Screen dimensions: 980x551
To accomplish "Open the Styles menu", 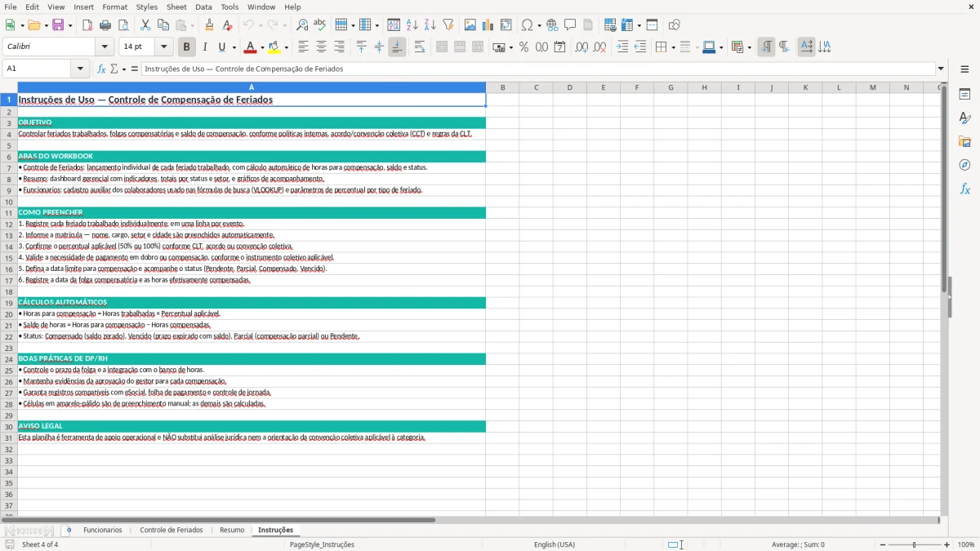I will [147, 7].
